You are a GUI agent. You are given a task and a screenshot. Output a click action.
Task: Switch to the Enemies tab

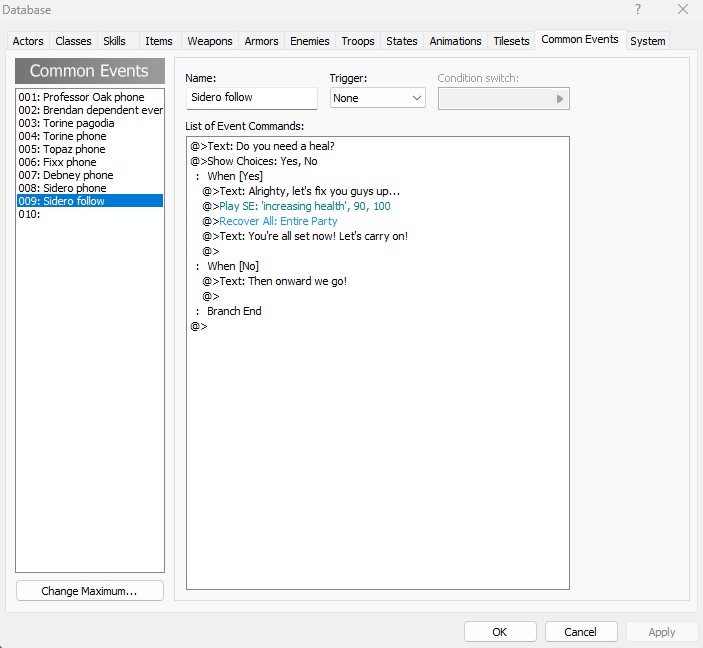click(310, 41)
